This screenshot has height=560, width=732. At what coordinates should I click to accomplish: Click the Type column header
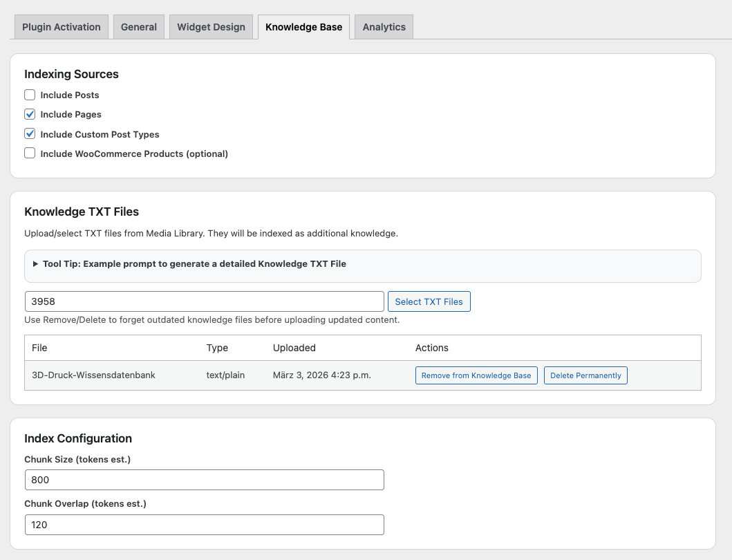[x=217, y=348]
